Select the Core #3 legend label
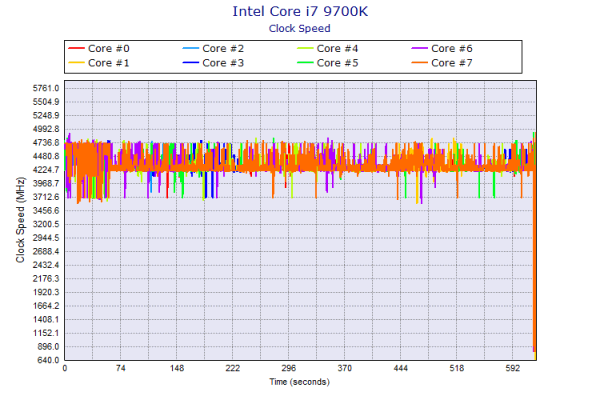Screen dimensions: 600x400 point(223,63)
